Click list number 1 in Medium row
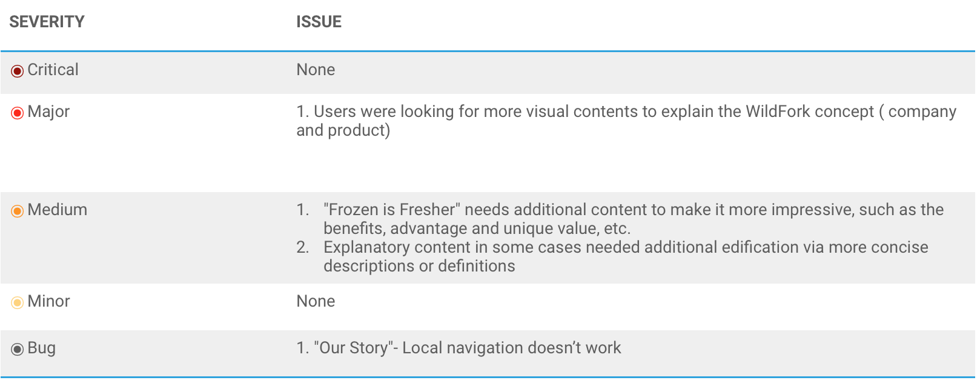 (x=303, y=210)
